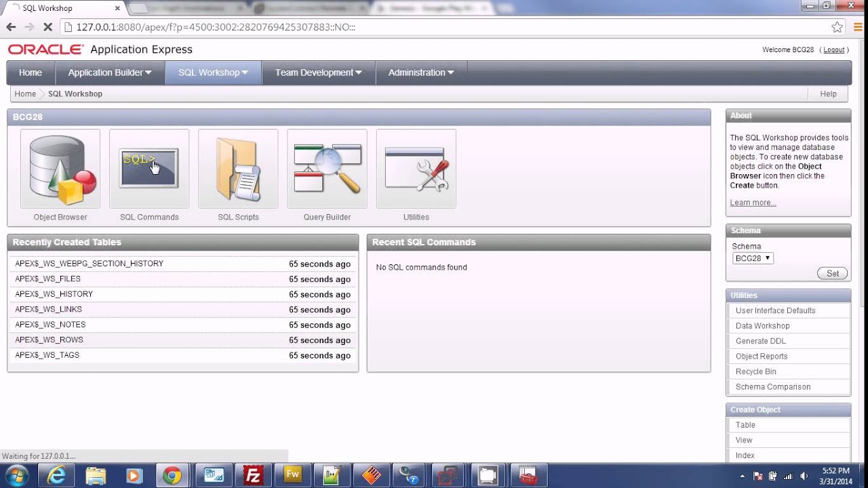
Task: Open the Schema BCG28 dropdown
Action: click(753, 258)
